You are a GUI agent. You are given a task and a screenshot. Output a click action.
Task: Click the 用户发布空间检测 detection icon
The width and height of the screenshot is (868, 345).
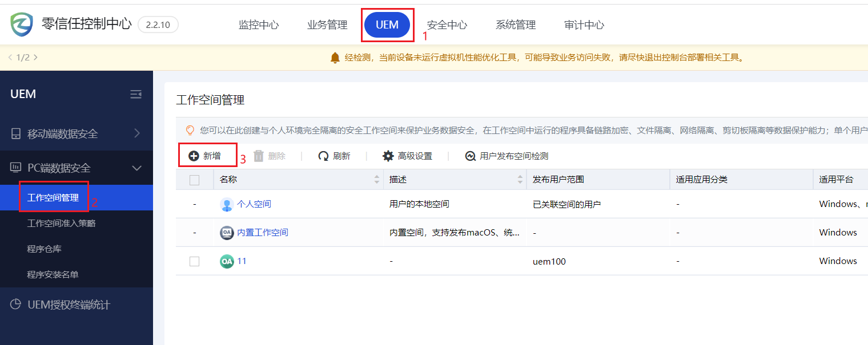pyautogui.click(x=471, y=156)
